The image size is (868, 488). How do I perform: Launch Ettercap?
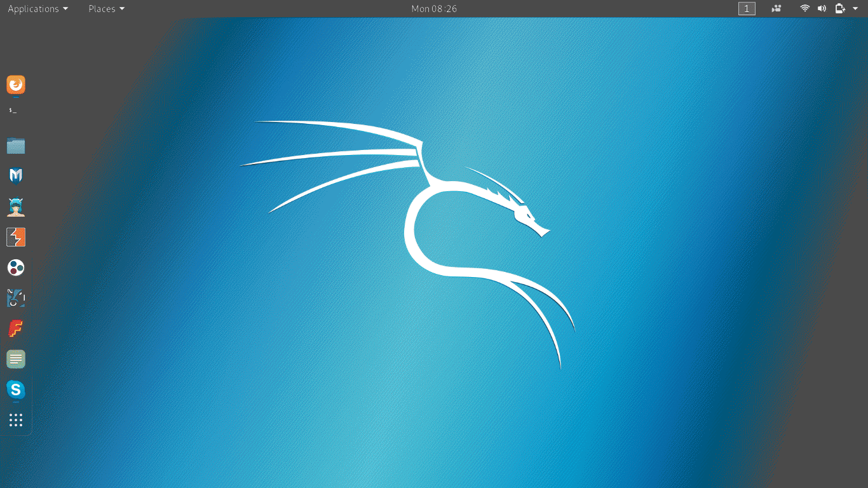(x=15, y=298)
